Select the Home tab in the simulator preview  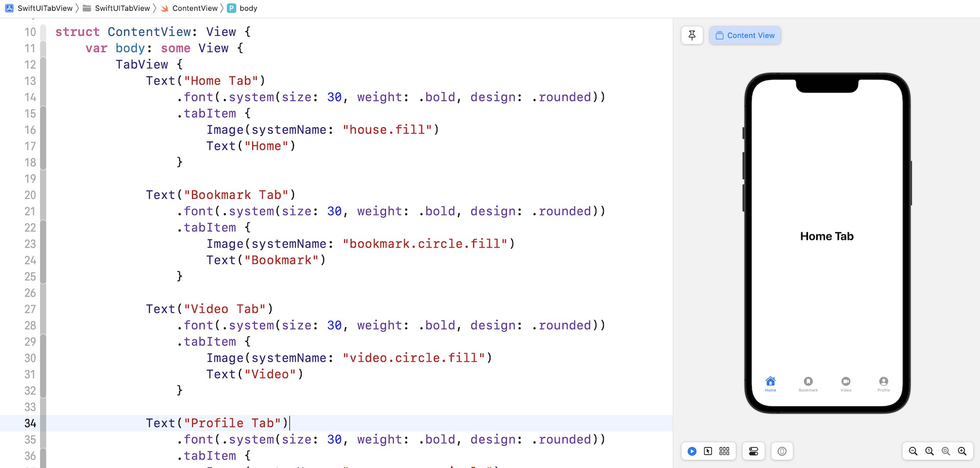coord(771,384)
